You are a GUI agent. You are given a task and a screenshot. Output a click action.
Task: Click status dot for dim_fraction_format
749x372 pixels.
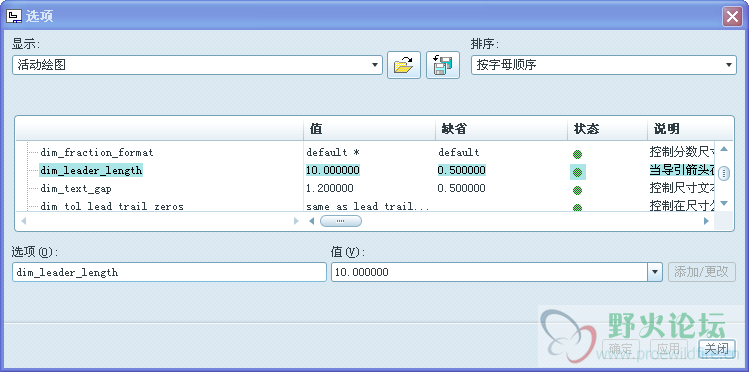tap(578, 154)
